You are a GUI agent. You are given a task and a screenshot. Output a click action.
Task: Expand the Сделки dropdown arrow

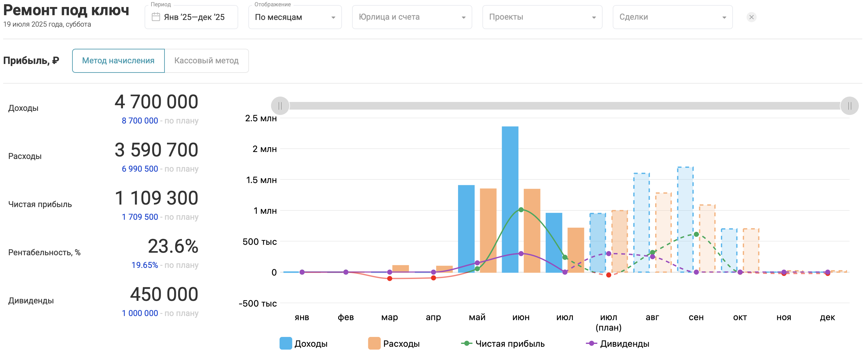coord(724,17)
